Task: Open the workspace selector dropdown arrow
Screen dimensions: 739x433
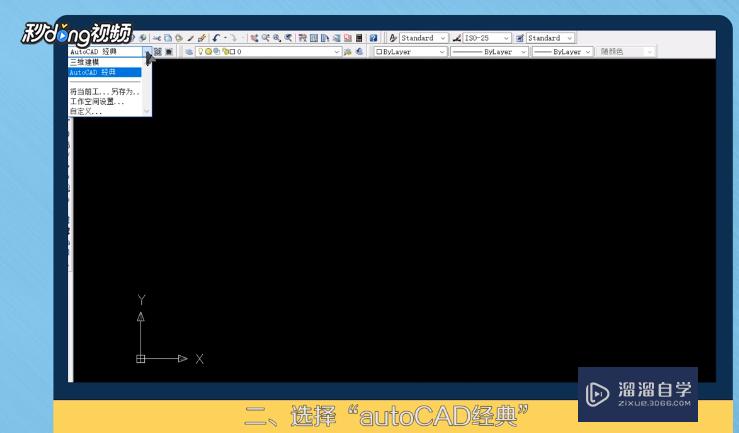Action: 147,51
